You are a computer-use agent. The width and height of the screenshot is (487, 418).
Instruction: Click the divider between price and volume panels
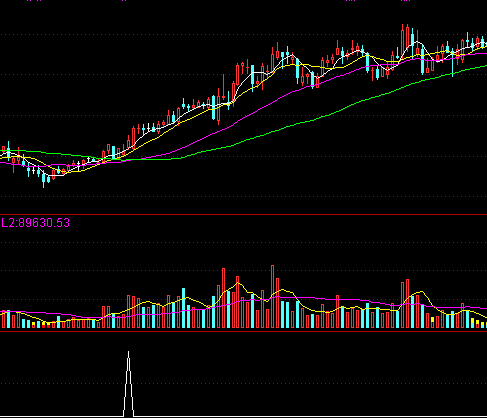[243, 214]
